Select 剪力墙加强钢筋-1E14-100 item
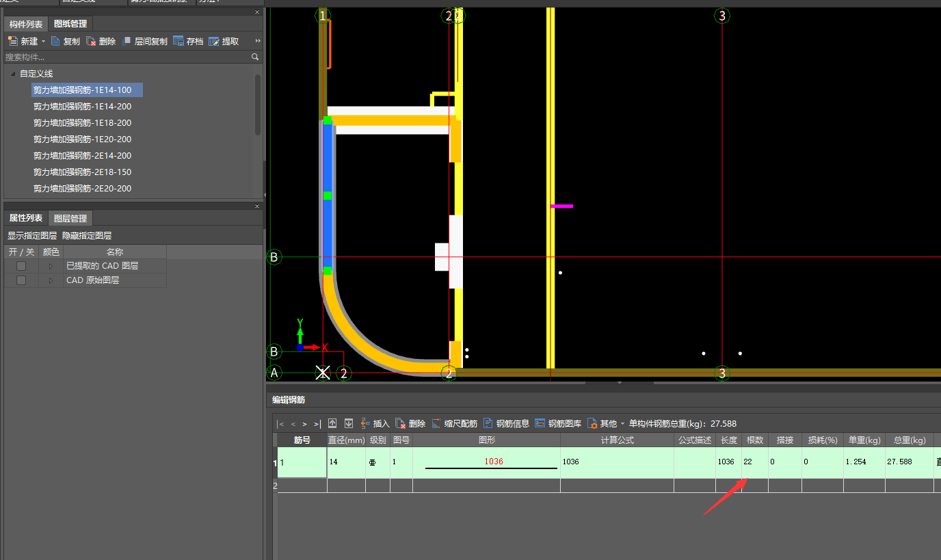 [x=87, y=90]
